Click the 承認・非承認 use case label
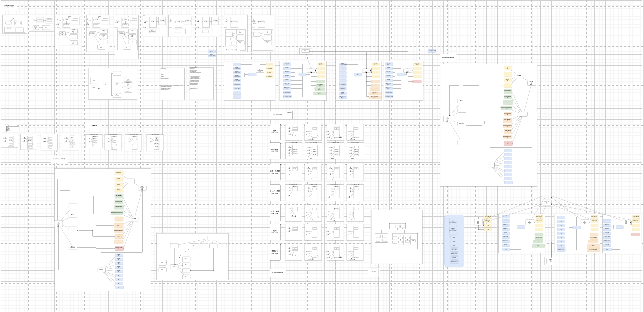The image size is (644, 312). tap(275, 172)
